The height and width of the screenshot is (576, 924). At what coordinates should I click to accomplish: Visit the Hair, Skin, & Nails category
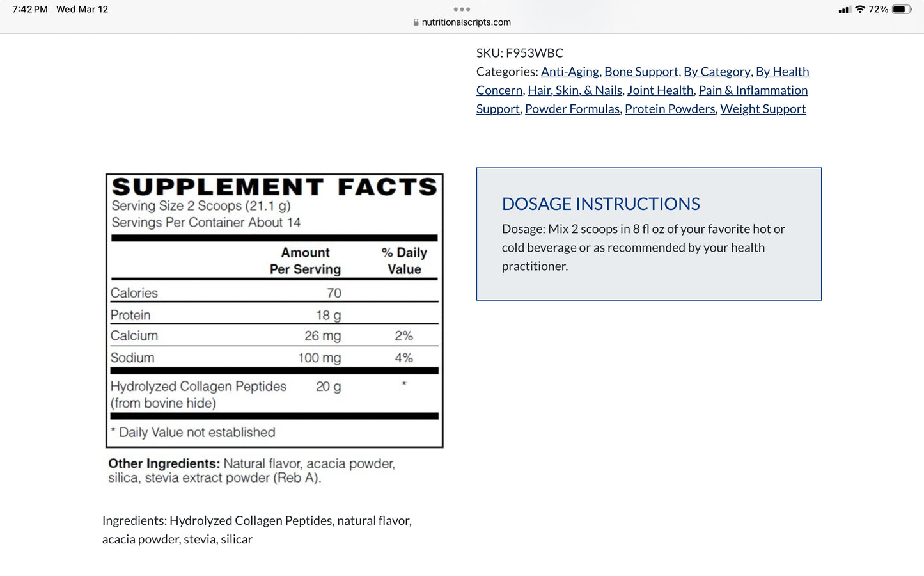click(574, 90)
